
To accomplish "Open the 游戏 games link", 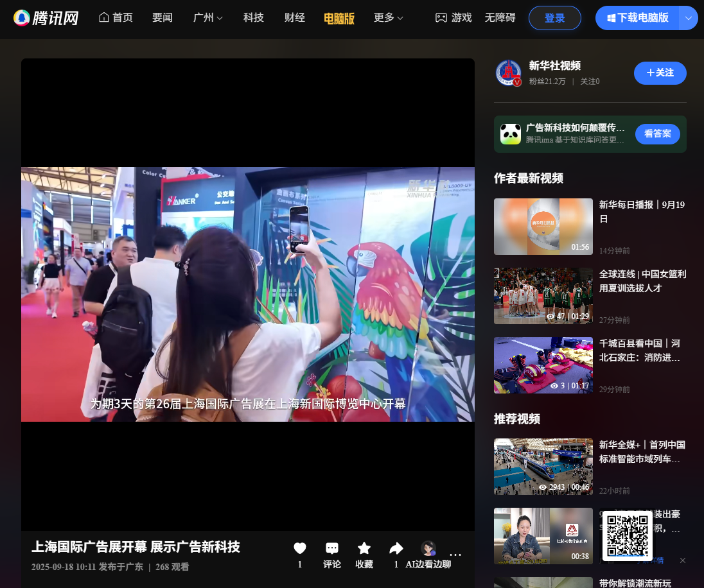I will [x=453, y=17].
